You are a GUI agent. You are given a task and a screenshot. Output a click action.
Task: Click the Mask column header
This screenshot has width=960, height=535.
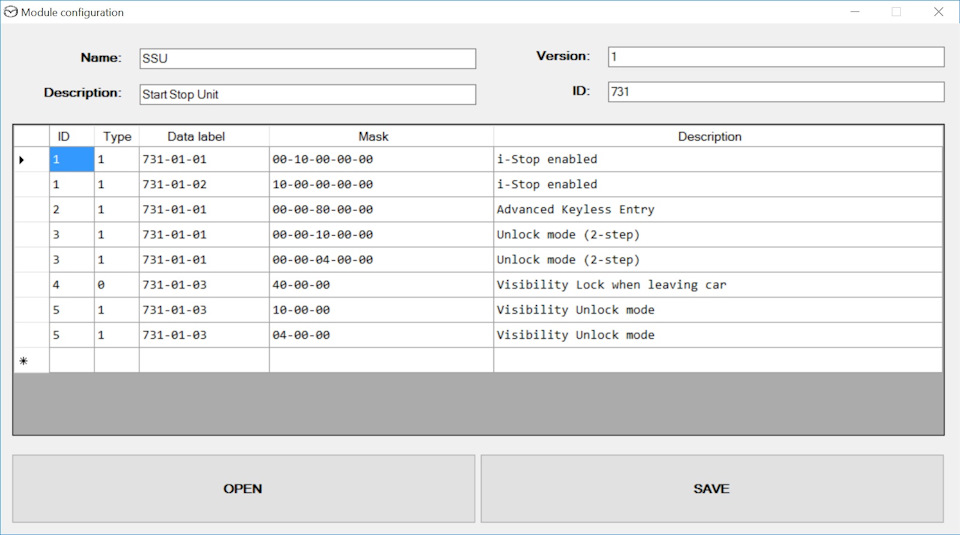(381, 137)
